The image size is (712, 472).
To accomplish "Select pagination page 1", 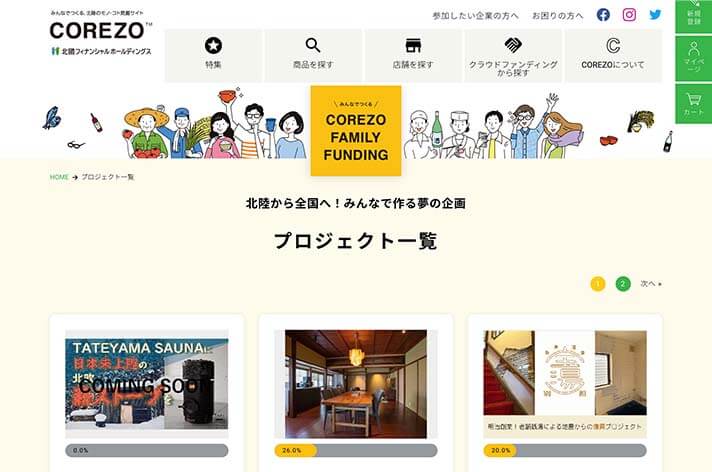I will click(x=598, y=284).
